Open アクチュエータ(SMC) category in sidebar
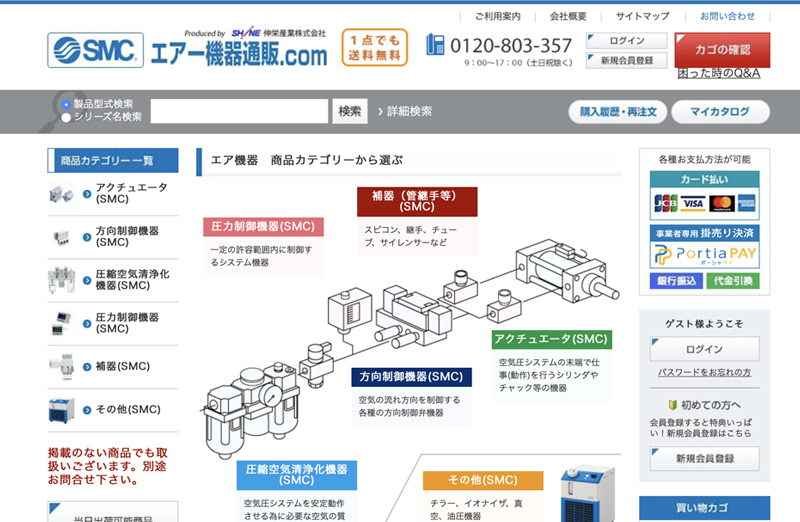The height and width of the screenshot is (522, 800). (x=131, y=194)
